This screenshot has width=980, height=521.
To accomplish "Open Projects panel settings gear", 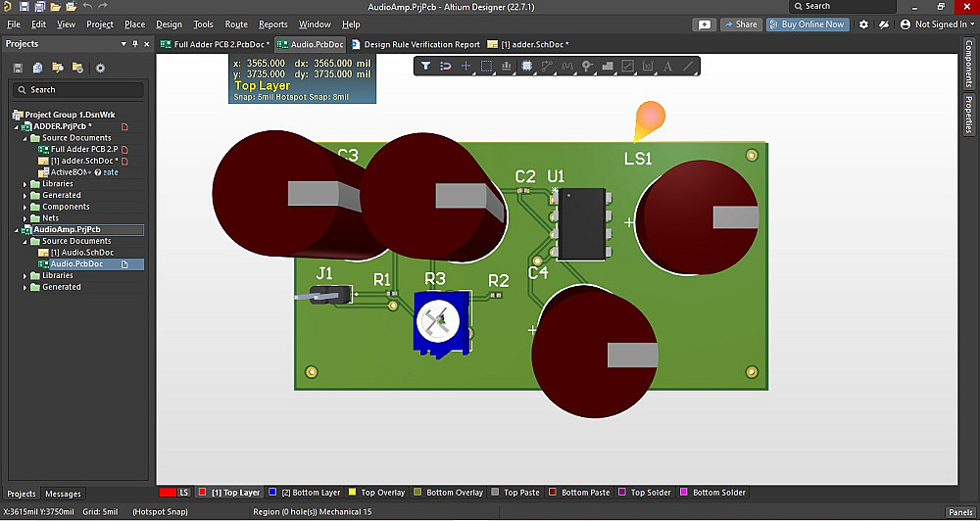I will (100, 68).
